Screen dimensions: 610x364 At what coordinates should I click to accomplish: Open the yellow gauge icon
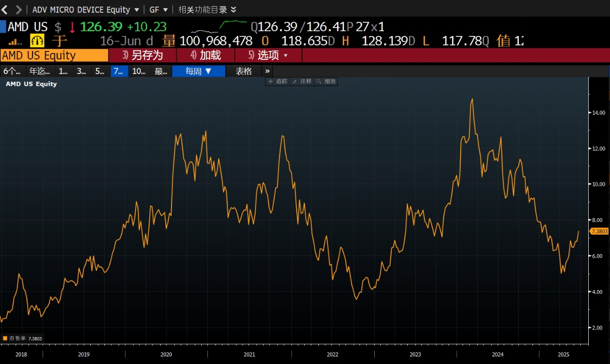point(37,41)
